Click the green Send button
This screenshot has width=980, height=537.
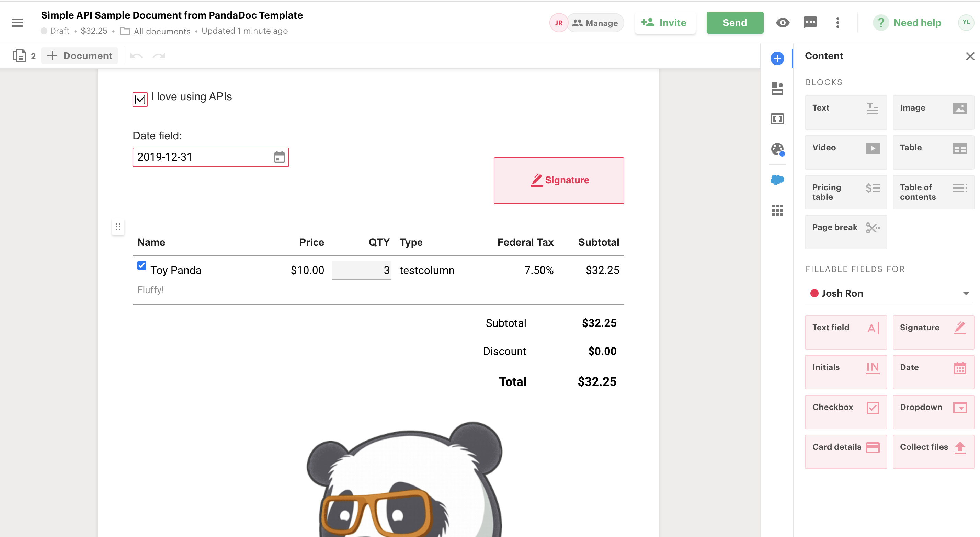[x=734, y=23]
